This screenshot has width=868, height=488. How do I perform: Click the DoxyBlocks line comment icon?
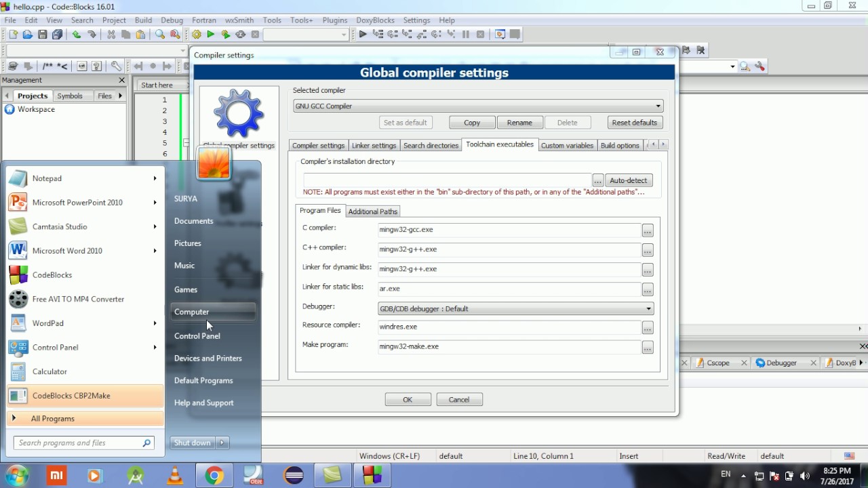point(62,66)
